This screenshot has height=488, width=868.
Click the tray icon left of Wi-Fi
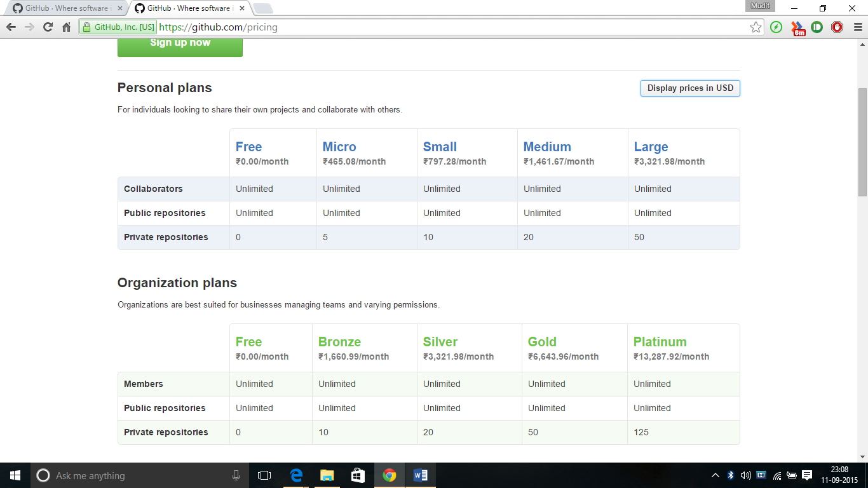click(x=761, y=475)
